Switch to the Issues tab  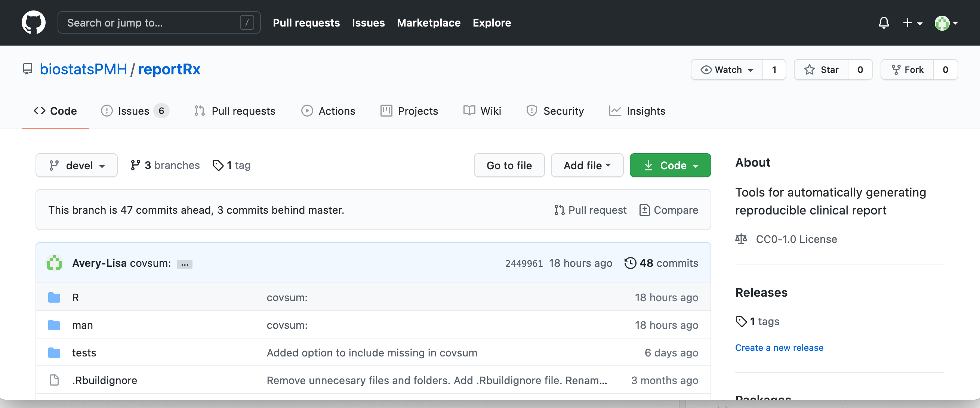tap(134, 111)
